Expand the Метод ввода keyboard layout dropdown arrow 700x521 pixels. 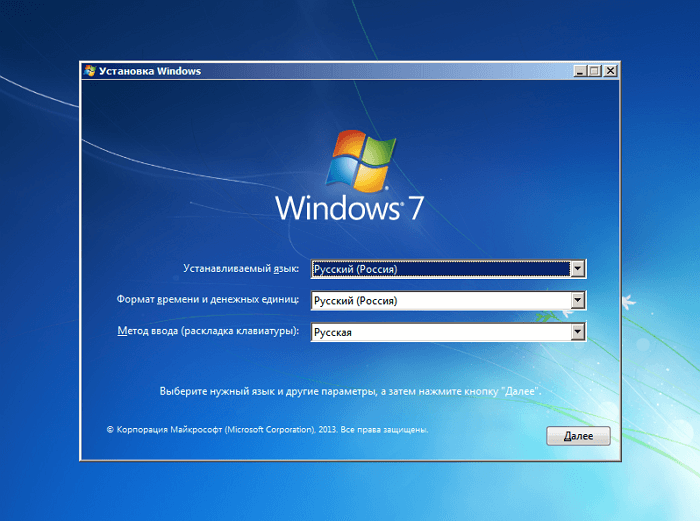click(577, 332)
